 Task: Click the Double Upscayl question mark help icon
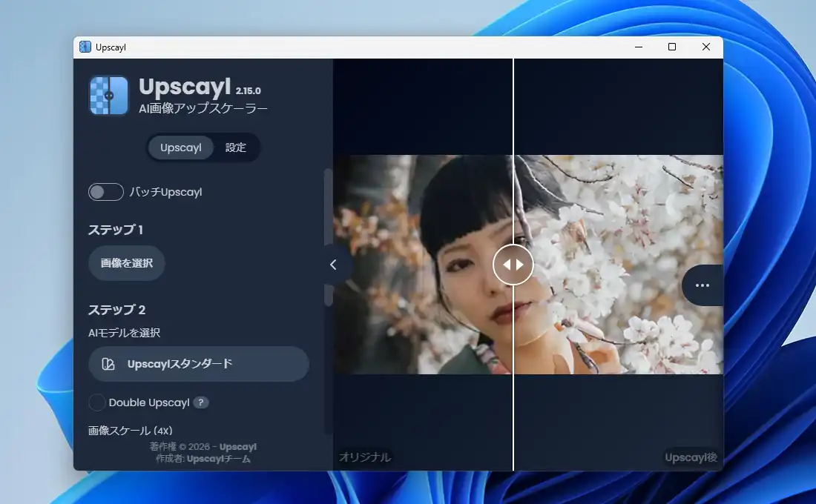coord(201,402)
